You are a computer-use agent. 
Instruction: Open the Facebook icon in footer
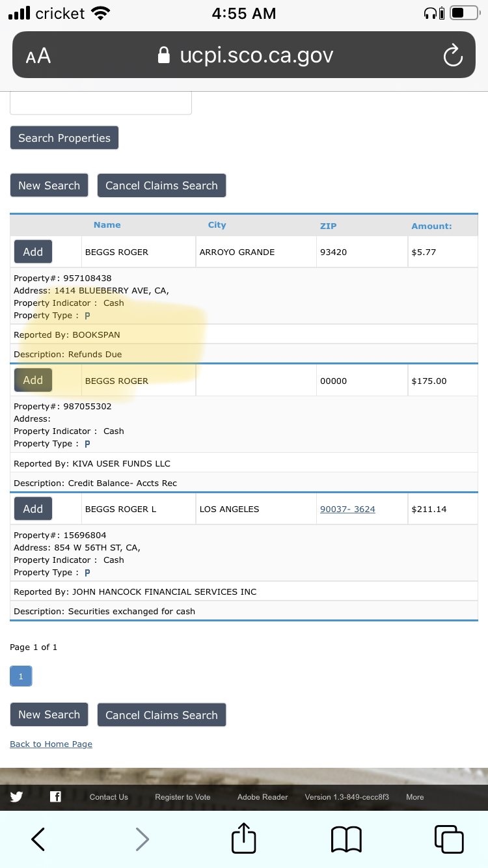[55, 796]
